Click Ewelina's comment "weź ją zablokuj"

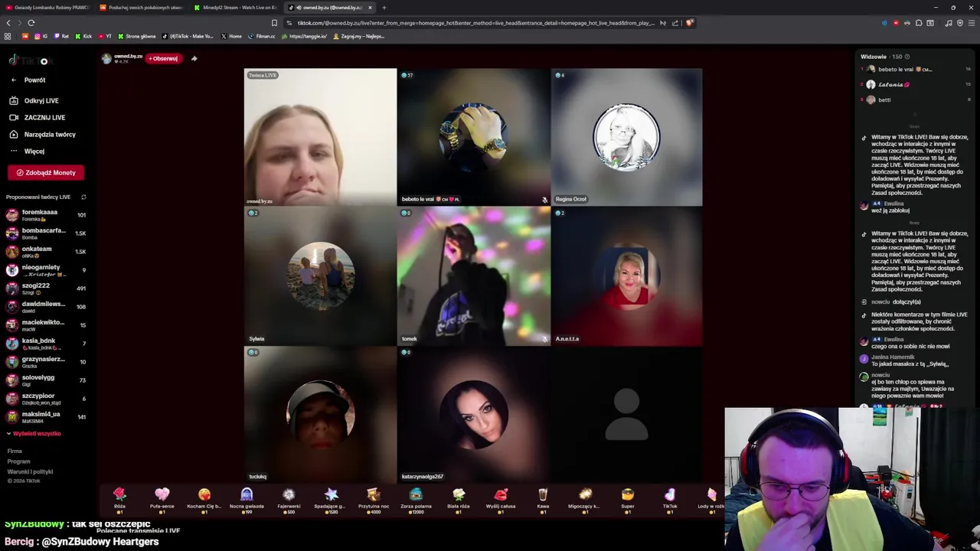coord(890,210)
